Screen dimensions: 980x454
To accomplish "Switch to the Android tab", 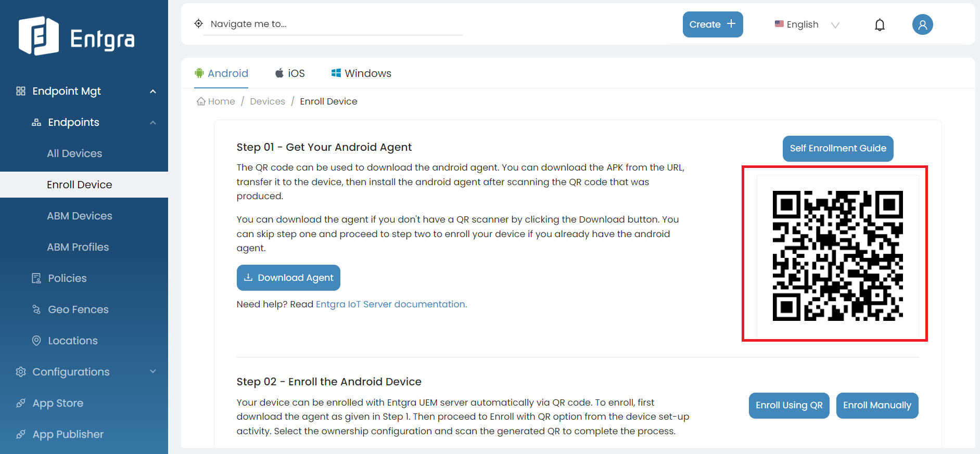I will pyautogui.click(x=221, y=73).
